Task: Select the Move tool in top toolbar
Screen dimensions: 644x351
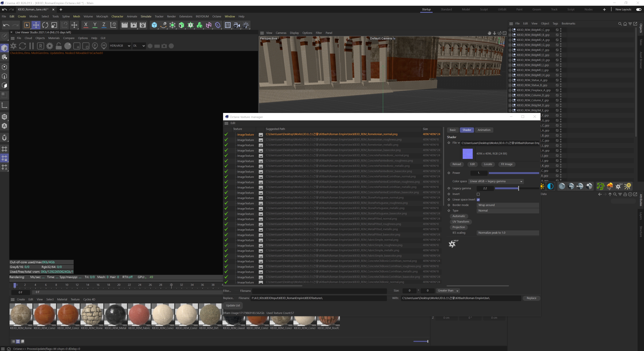Action: click(36, 25)
